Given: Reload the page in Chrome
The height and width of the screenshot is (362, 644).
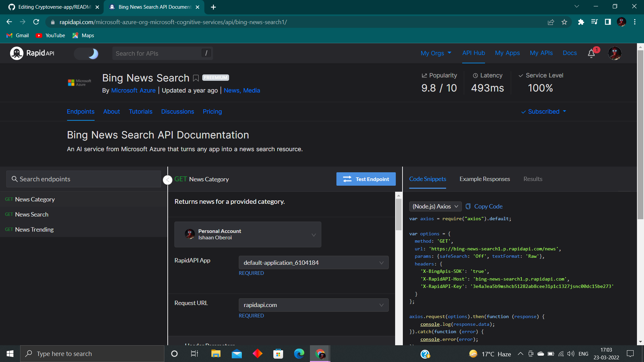Looking at the screenshot, I should [x=36, y=22].
